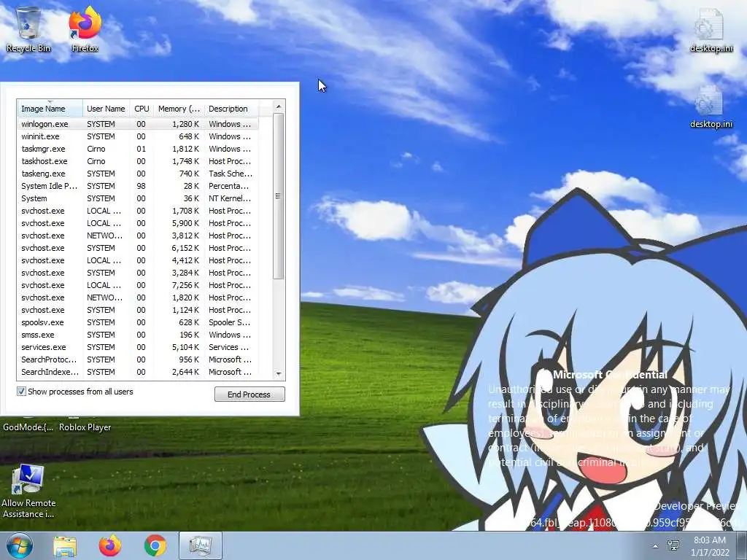Select svchost.exe using 6,152 K memory
The width and height of the screenshot is (747, 560).
138,248
